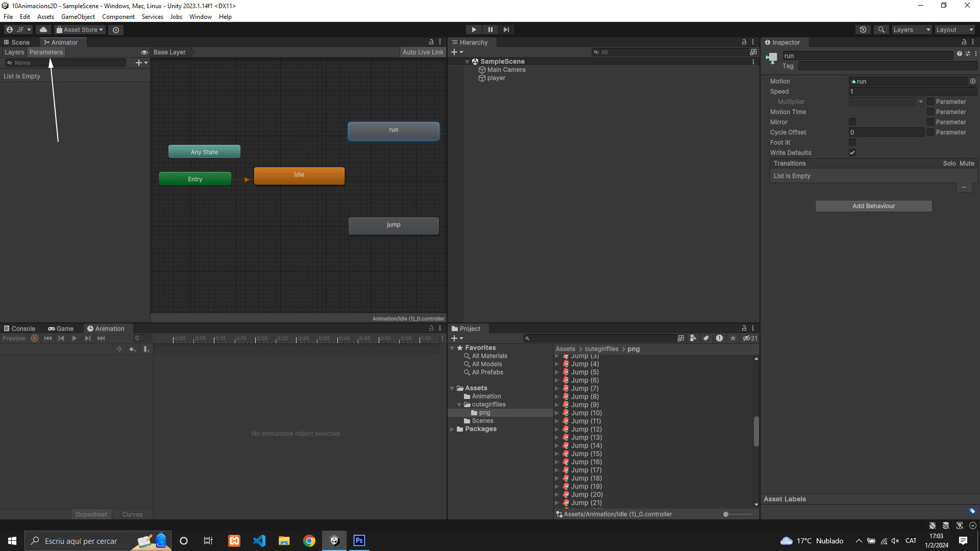Click Auto Live Link button
This screenshot has height=551, width=980.
423,52
